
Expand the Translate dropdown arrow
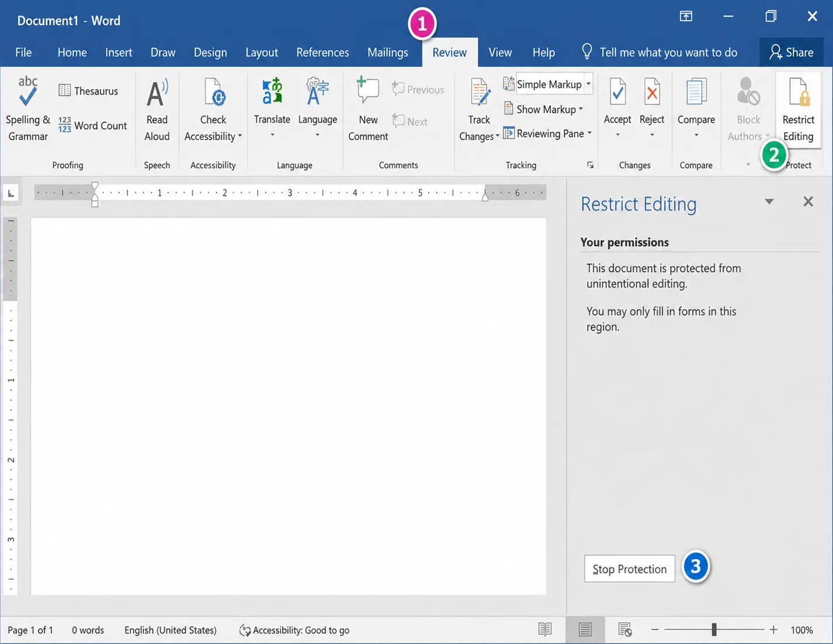click(272, 135)
